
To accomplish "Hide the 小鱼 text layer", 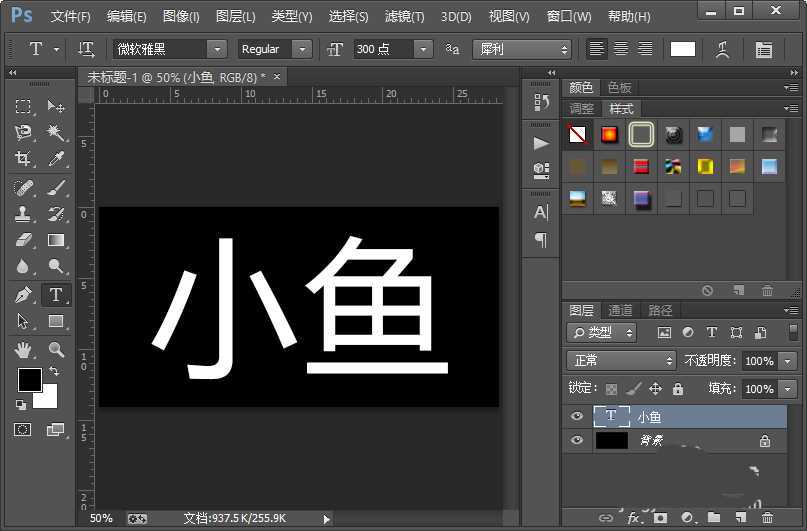I will (x=576, y=417).
